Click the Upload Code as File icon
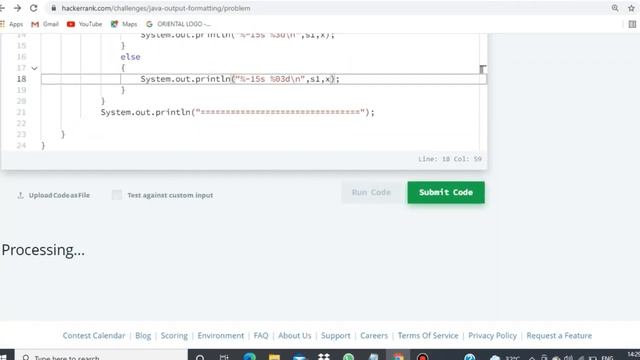 coord(20,196)
